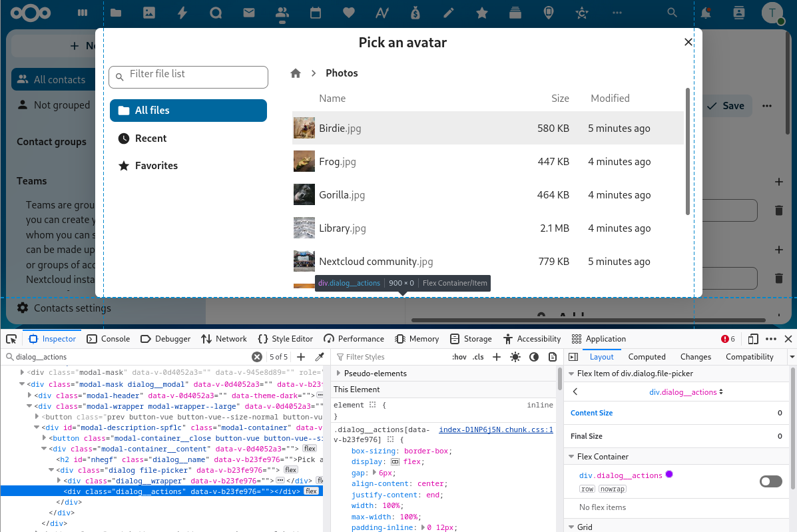
Task: Open the sidebar tabs overflow dropdown arrow
Action: [x=792, y=357]
